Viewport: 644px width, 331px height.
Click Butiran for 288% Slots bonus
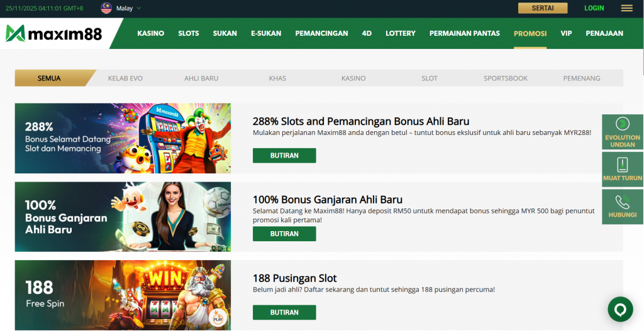(x=284, y=155)
